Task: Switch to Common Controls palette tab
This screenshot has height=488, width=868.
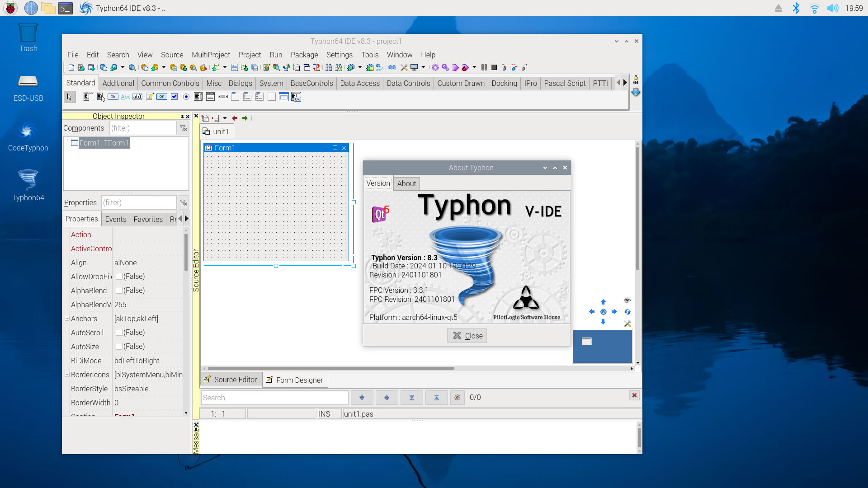Action: coord(170,83)
